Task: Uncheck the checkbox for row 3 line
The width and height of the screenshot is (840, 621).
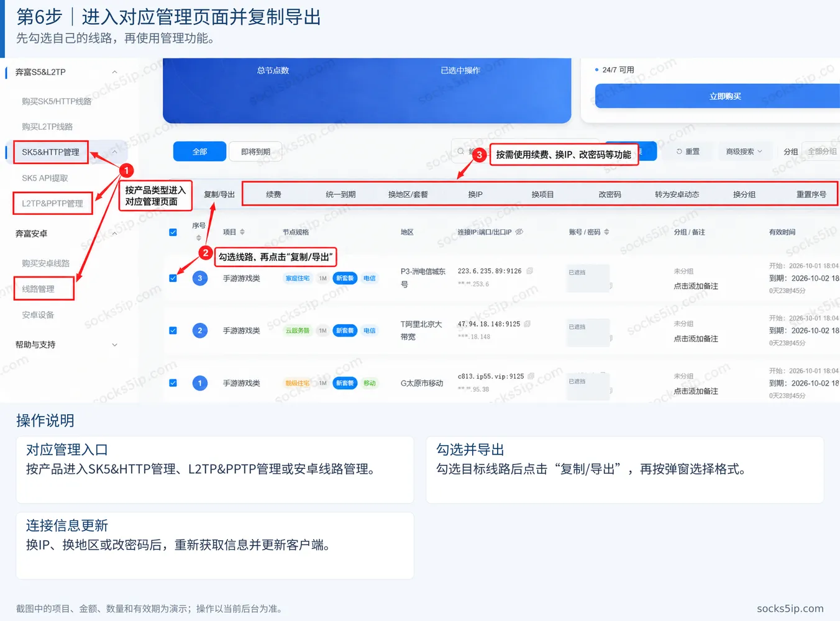Action: click(x=173, y=278)
